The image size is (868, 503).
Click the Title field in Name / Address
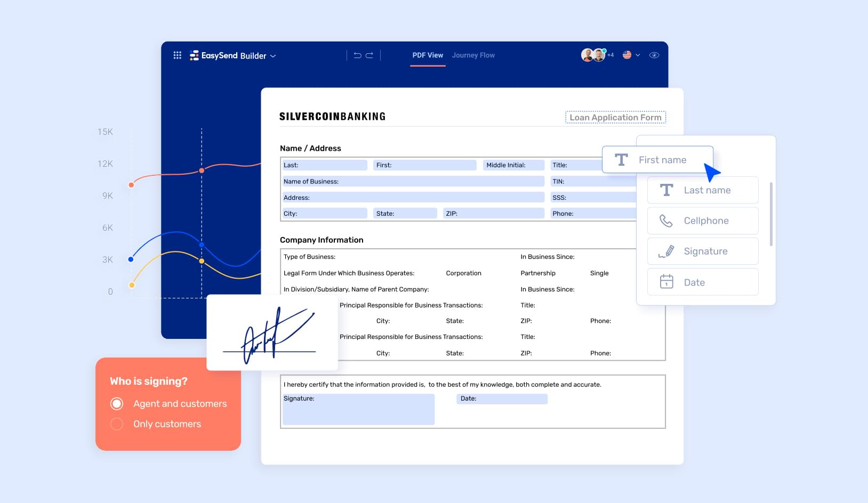click(576, 165)
